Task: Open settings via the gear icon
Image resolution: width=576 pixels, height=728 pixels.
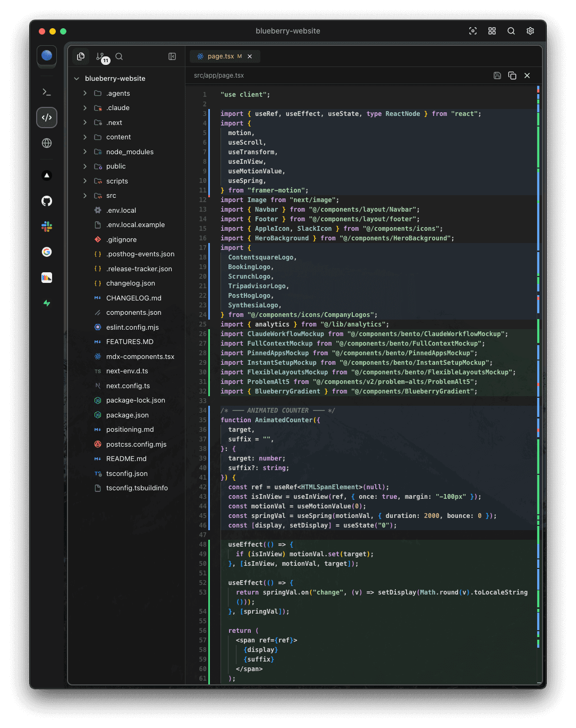Action: click(530, 31)
